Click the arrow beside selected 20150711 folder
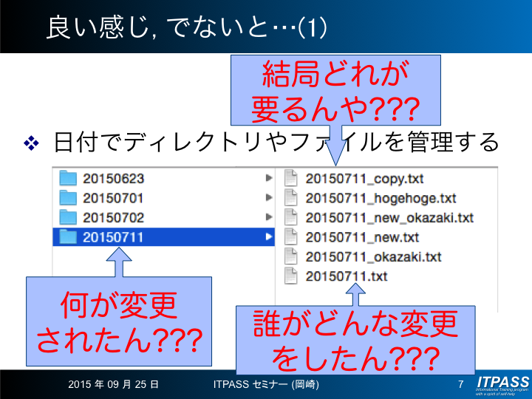The height and width of the screenshot is (399, 532). pos(269,236)
